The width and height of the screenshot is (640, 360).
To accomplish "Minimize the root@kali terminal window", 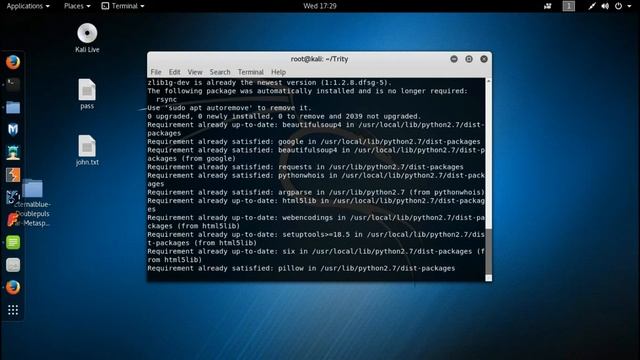I will 454,59.
